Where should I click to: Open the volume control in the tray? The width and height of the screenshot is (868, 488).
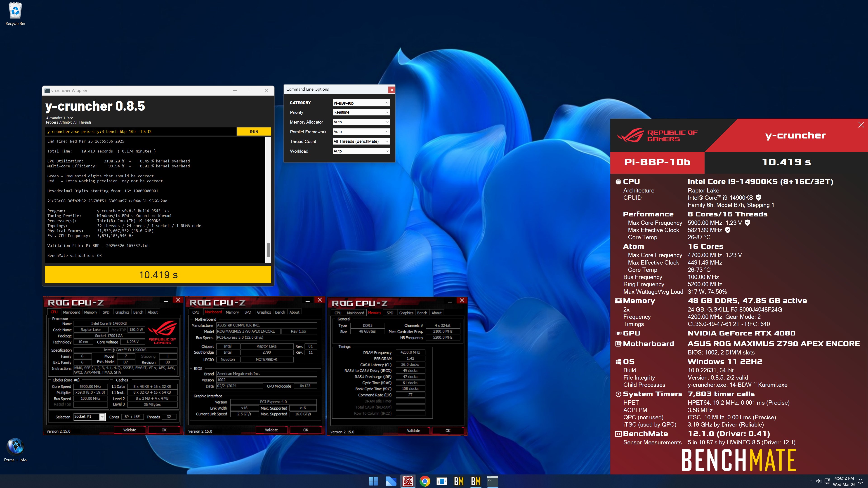point(818,481)
